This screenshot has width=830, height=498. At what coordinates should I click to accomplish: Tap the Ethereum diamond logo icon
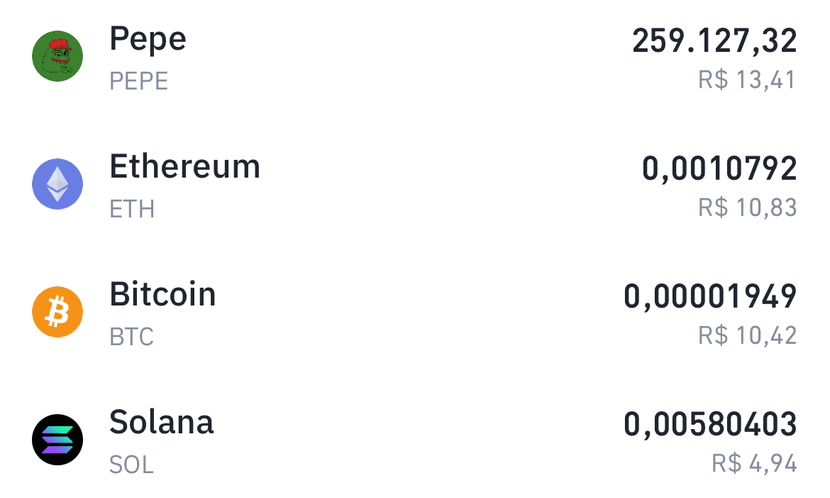(x=57, y=184)
